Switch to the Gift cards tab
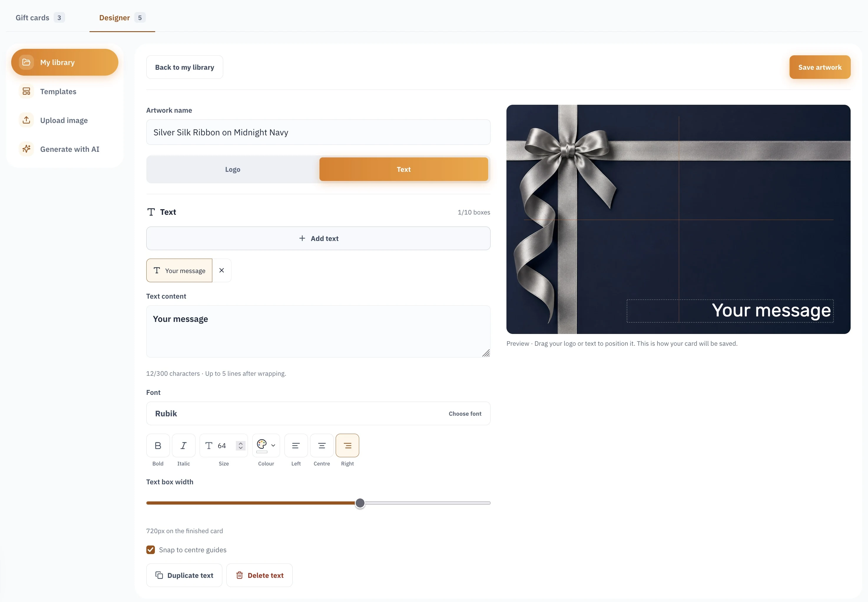Image resolution: width=868 pixels, height=602 pixels. click(x=40, y=18)
